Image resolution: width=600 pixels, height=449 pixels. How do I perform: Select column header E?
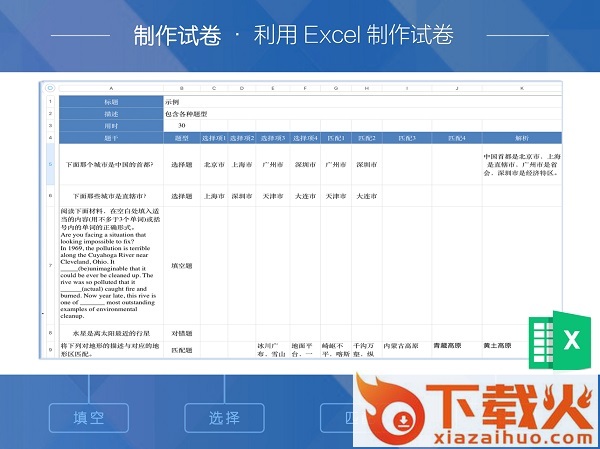click(273, 88)
